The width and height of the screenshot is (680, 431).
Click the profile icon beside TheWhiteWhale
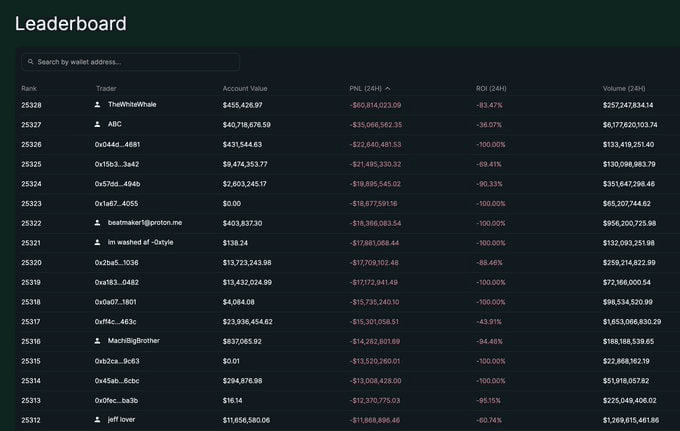pyautogui.click(x=98, y=105)
